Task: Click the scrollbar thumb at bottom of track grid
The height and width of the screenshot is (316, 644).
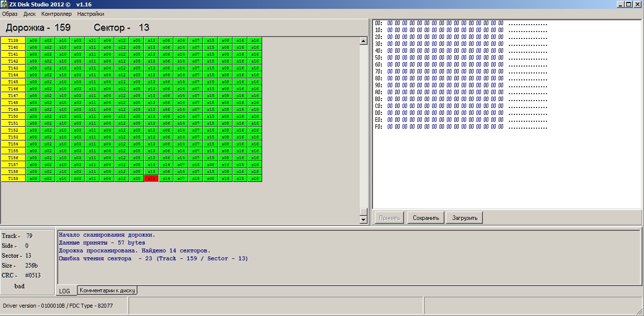Action: point(364,212)
